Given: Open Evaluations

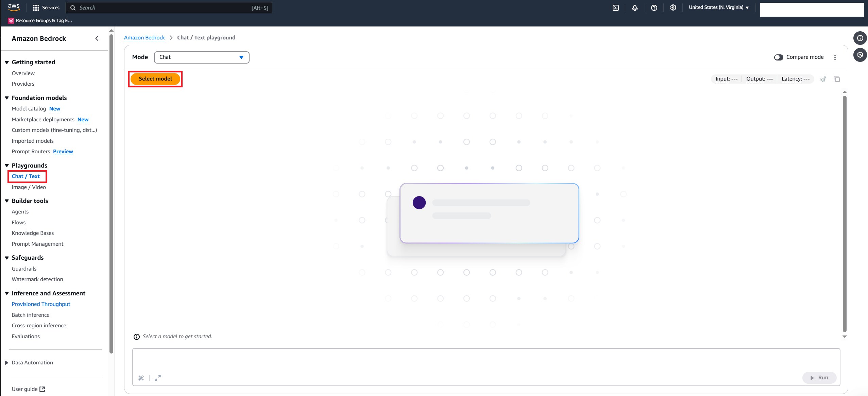Looking at the screenshot, I should click(26, 336).
